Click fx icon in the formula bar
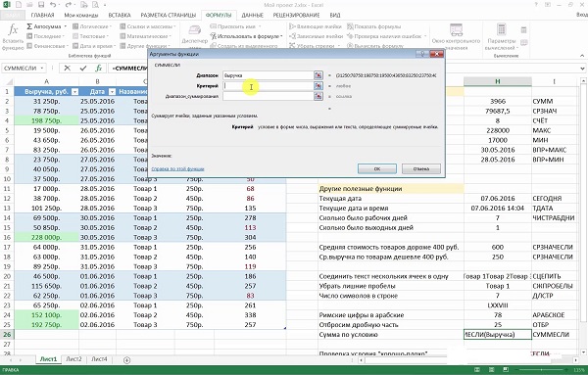 pyautogui.click(x=99, y=69)
